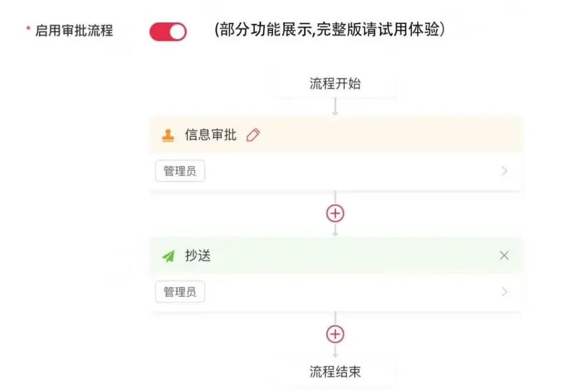Viewport: 586px width, 392px height.
Task: Click the 信息审批 node title
Action: [210, 135]
